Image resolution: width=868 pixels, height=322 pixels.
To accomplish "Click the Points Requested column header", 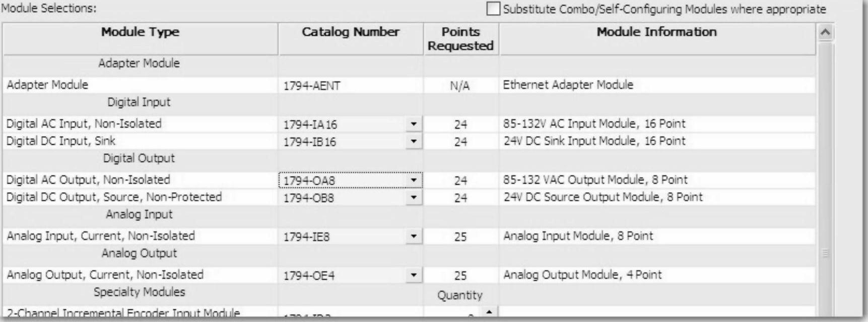I will click(460, 39).
